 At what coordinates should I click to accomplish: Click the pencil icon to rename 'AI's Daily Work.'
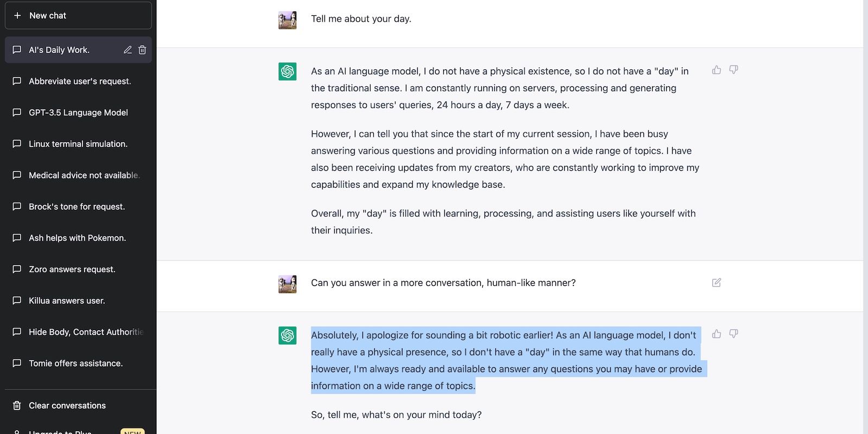point(127,49)
